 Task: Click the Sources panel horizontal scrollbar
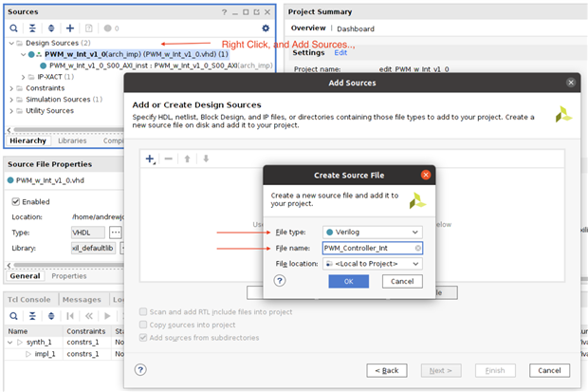(67, 130)
